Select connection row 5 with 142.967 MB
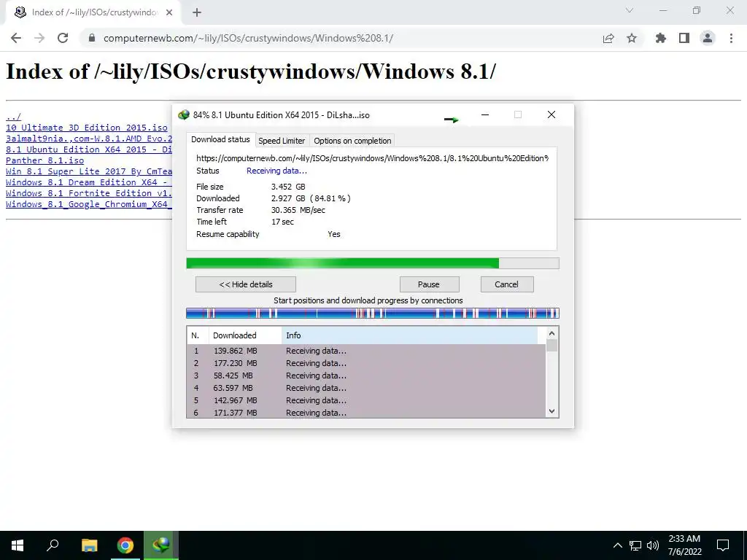The height and width of the screenshot is (560, 747). [x=366, y=400]
